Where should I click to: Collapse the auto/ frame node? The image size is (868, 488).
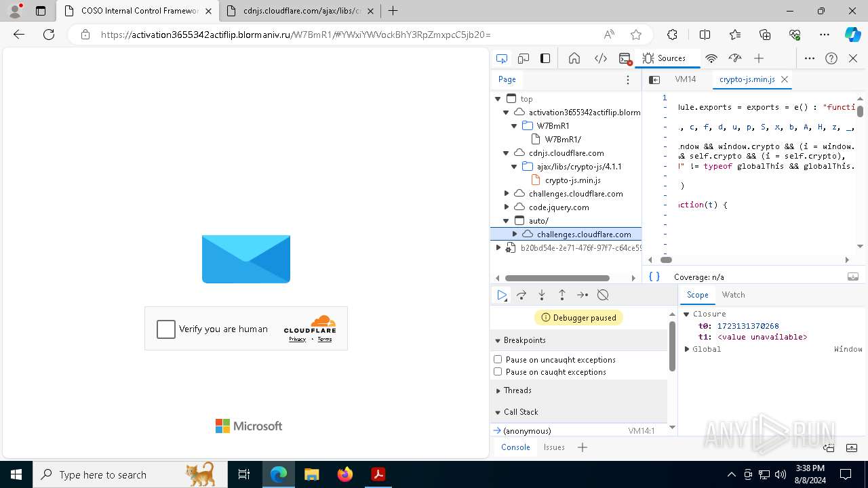pyautogui.click(x=506, y=221)
